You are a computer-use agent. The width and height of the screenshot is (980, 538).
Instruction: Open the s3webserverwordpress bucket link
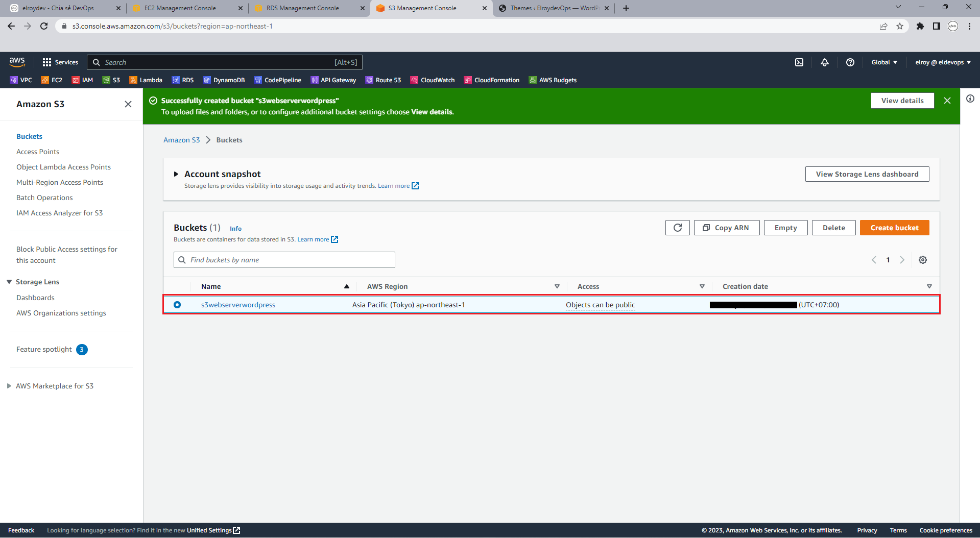pos(238,305)
